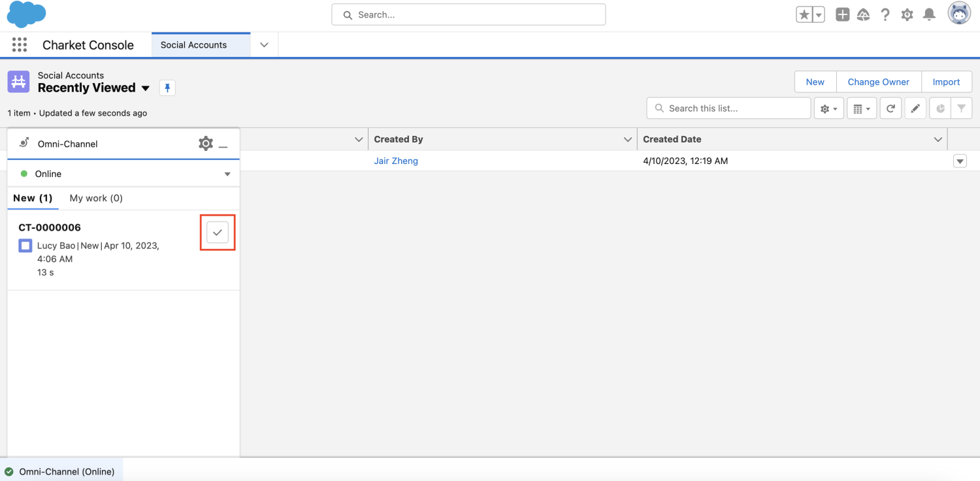Screen dimensions: 980x481
Task: Open the Notifications bell
Action: 929,14
